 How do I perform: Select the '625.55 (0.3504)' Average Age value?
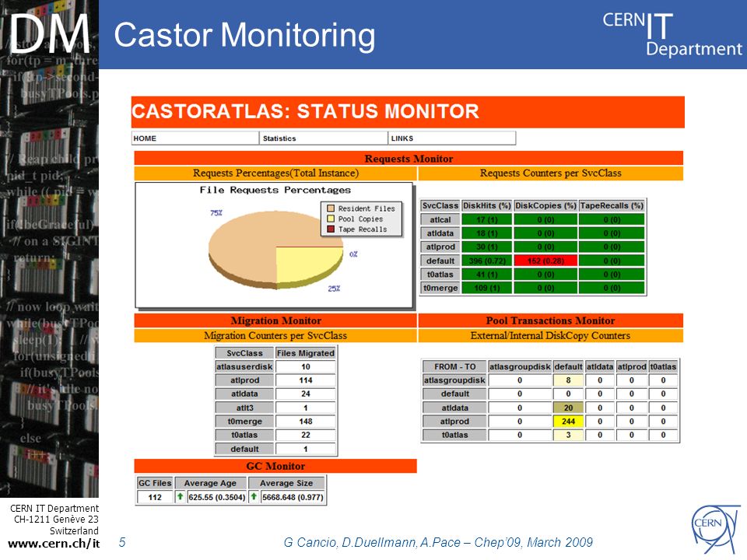tap(217, 497)
